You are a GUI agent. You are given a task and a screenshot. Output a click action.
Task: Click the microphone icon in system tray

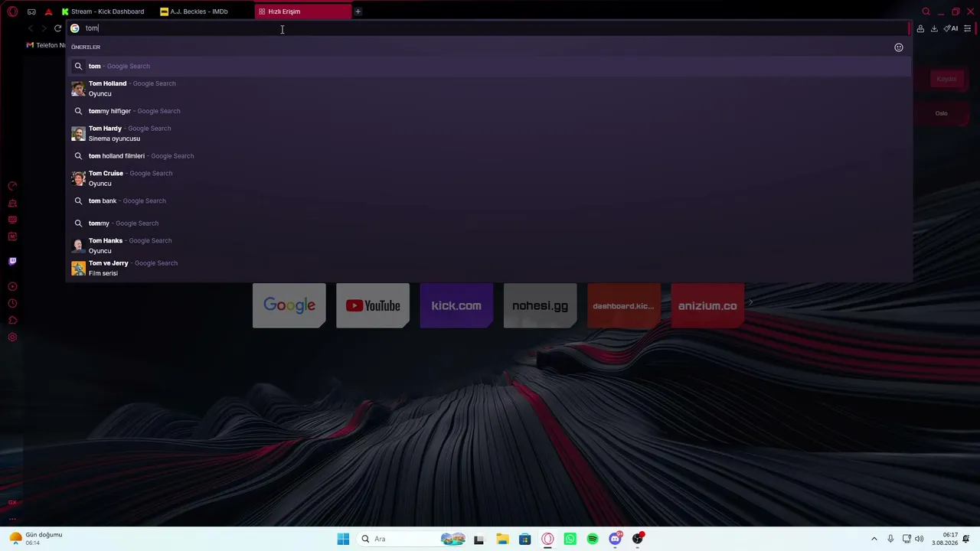pos(890,539)
